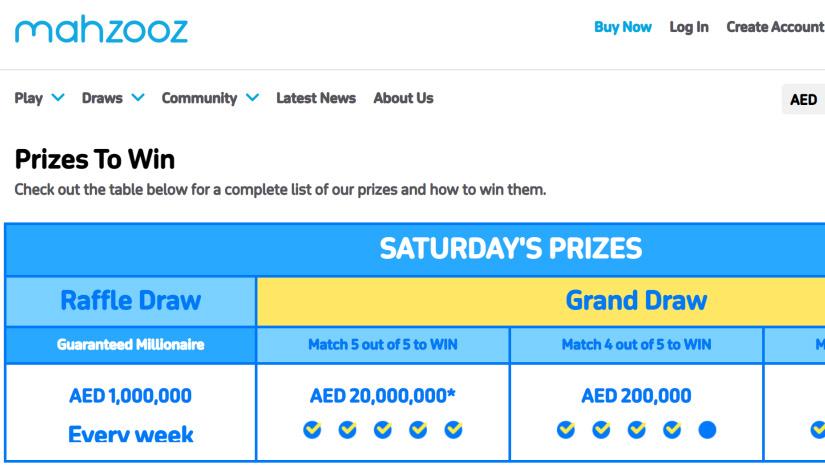Open Latest News page
This screenshot has width=825, height=476.
tap(315, 98)
